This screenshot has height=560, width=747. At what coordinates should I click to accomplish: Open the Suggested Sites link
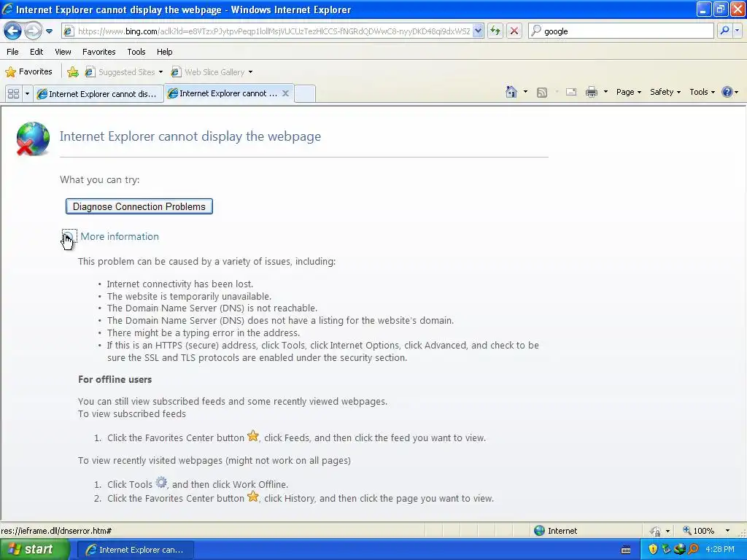pyautogui.click(x=123, y=72)
